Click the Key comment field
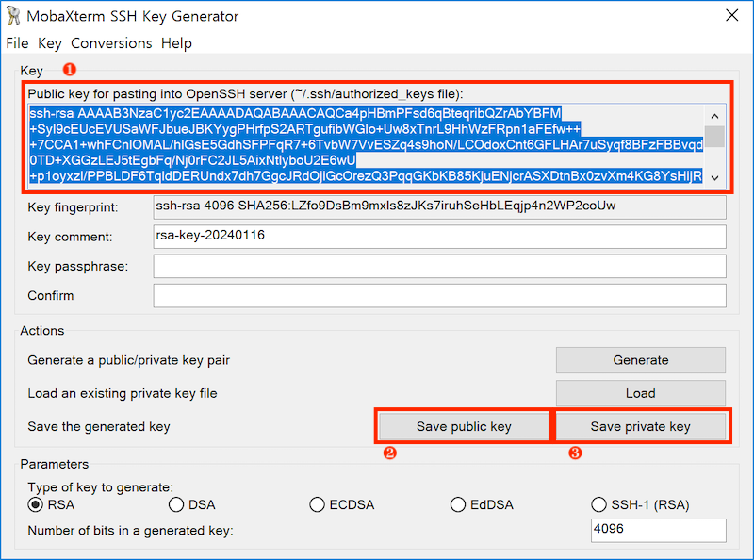Viewport: 754px width, 560px height. 439,237
